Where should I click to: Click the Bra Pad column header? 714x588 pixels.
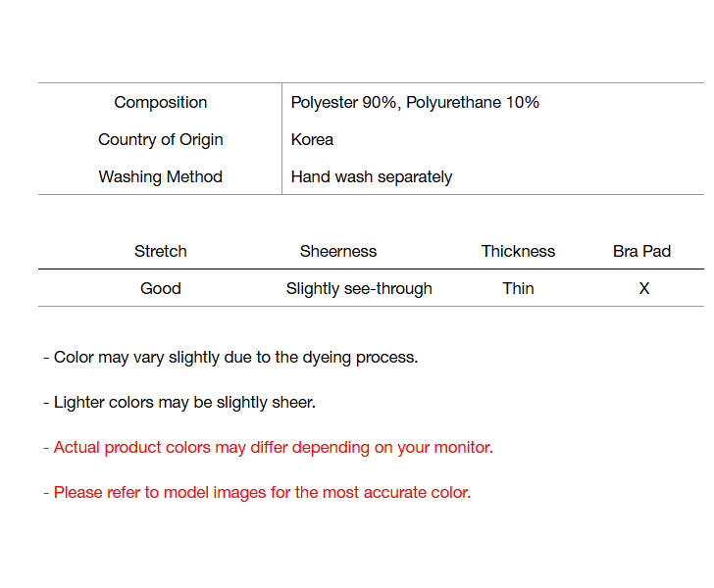pyautogui.click(x=641, y=251)
